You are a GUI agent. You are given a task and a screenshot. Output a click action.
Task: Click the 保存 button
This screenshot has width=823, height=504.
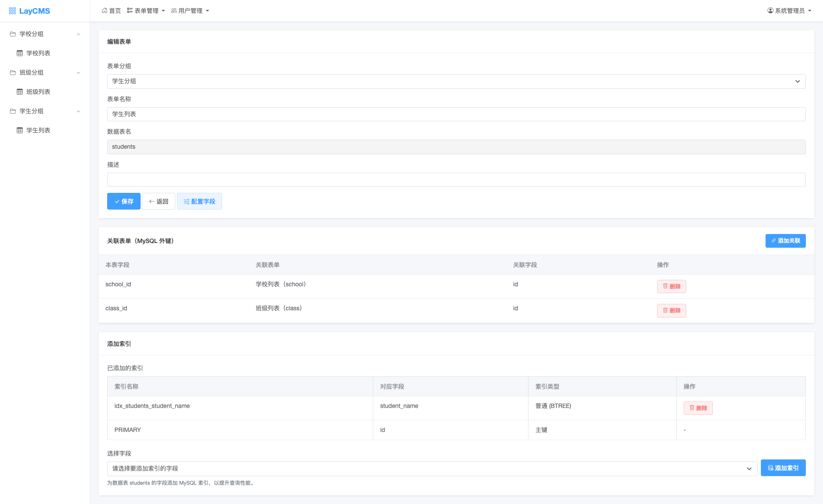[123, 201]
